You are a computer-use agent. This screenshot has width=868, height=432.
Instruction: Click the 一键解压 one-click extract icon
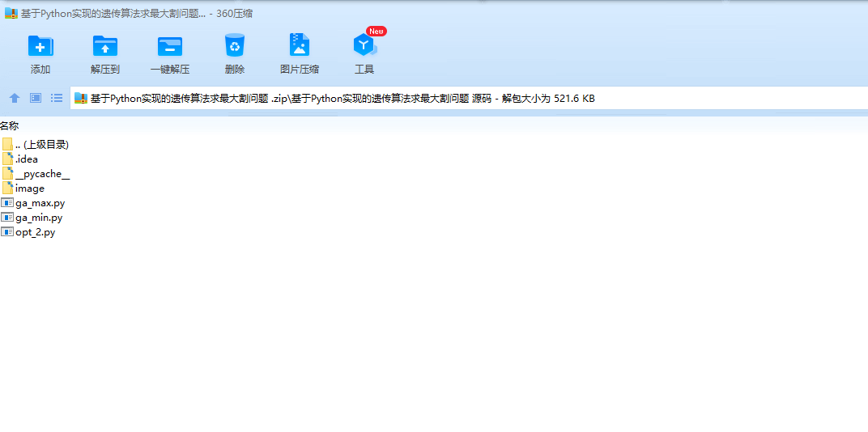click(x=170, y=46)
